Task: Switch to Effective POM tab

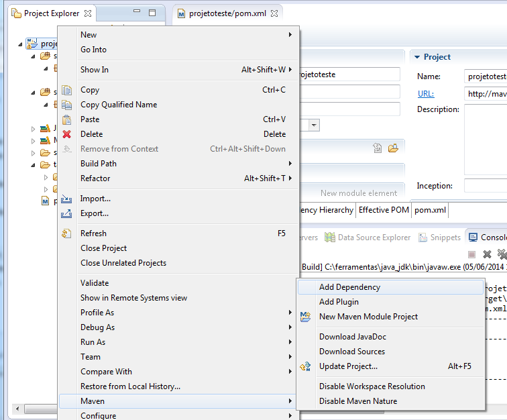Action: tap(384, 210)
